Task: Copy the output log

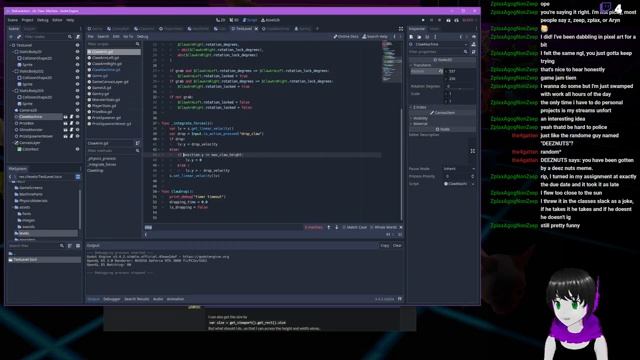Action: (x=385, y=246)
